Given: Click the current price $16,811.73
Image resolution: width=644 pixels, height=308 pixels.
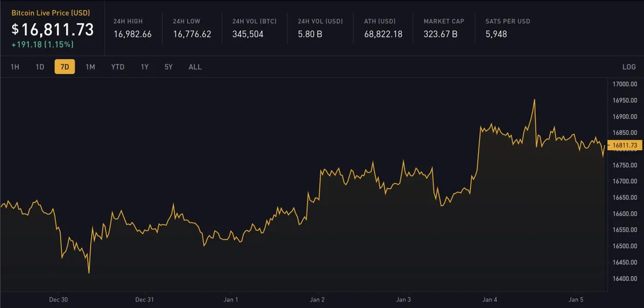Looking at the screenshot, I should tap(53, 29).
